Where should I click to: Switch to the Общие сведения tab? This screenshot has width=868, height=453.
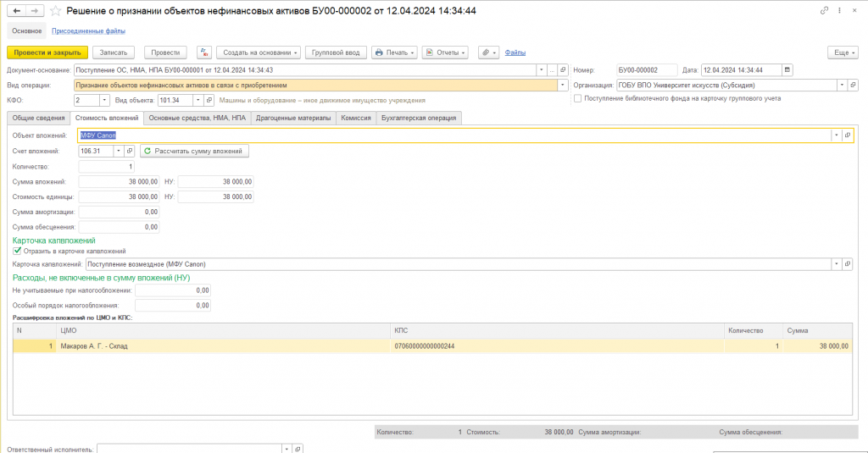39,118
